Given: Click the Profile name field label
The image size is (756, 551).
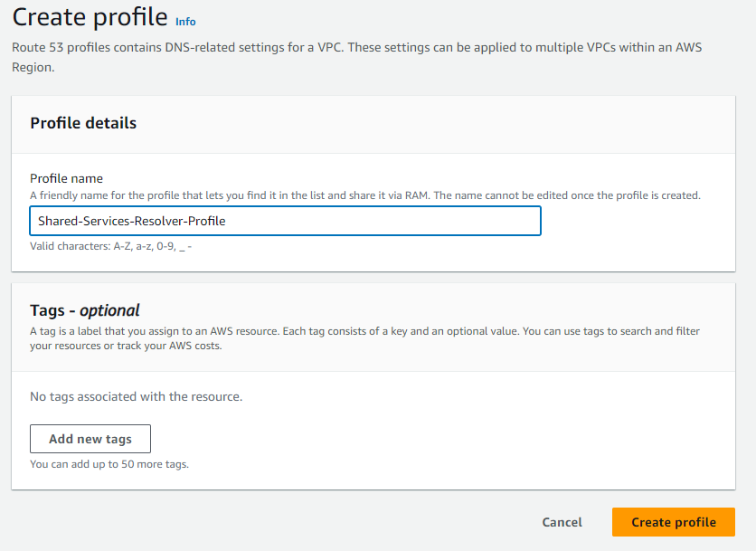Looking at the screenshot, I should tap(66, 178).
